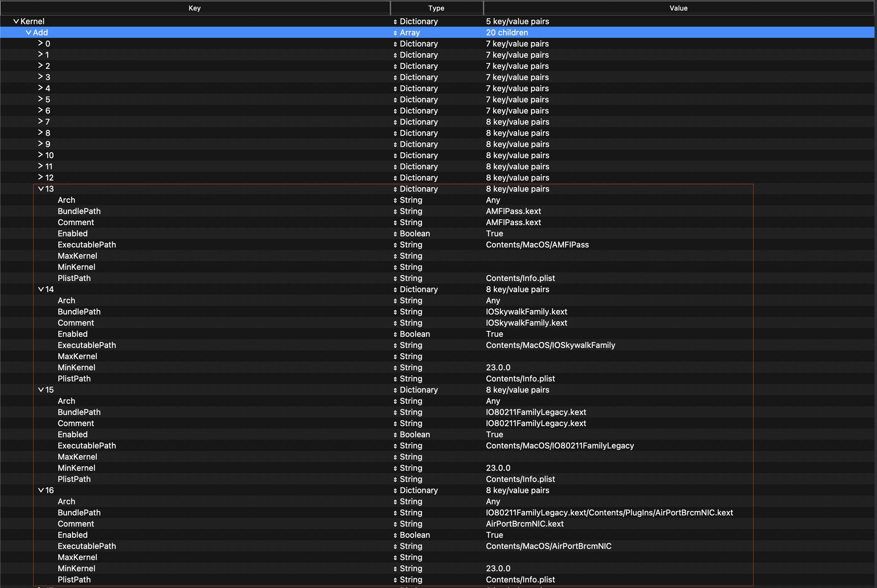Open type selector for item 16 BundlePath
The width and height of the screenshot is (877, 588).
(395, 513)
